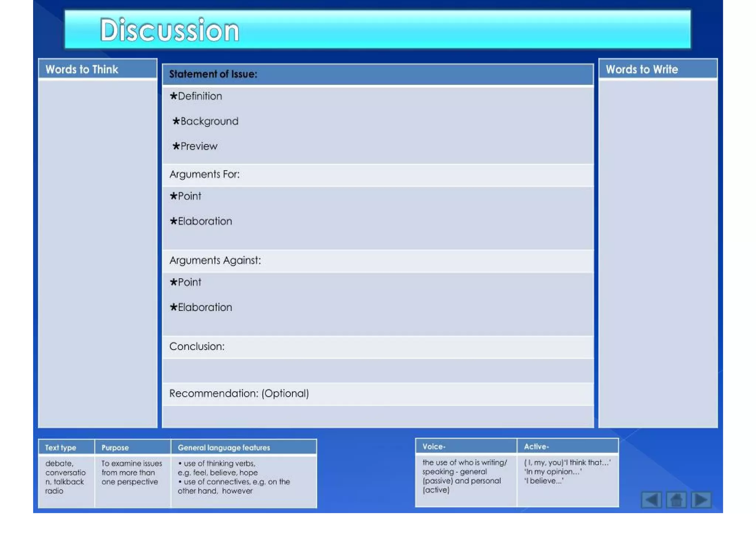Click the Preview bullet item
This screenshot has height=534, width=756.
[195, 147]
